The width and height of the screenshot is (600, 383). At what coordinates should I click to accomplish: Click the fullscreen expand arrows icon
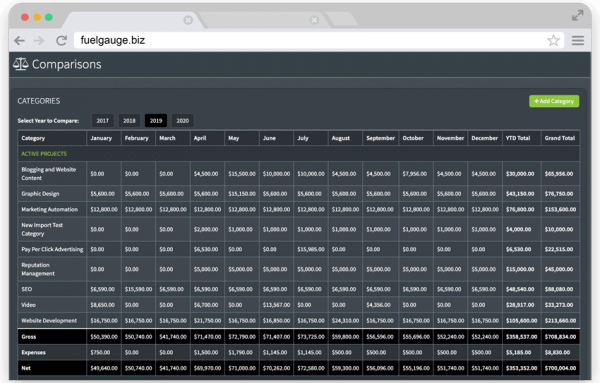(x=578, y=15)
